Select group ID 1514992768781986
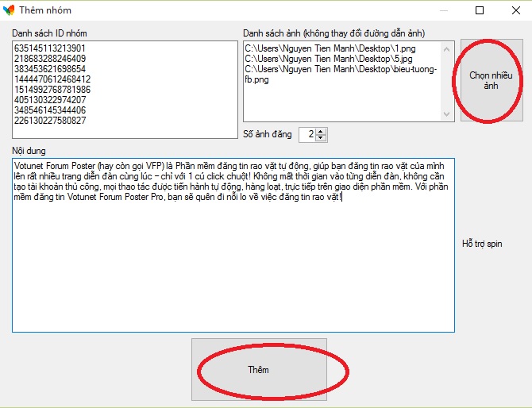Viewport: 532px width, 408px height. tap(52, 90)
